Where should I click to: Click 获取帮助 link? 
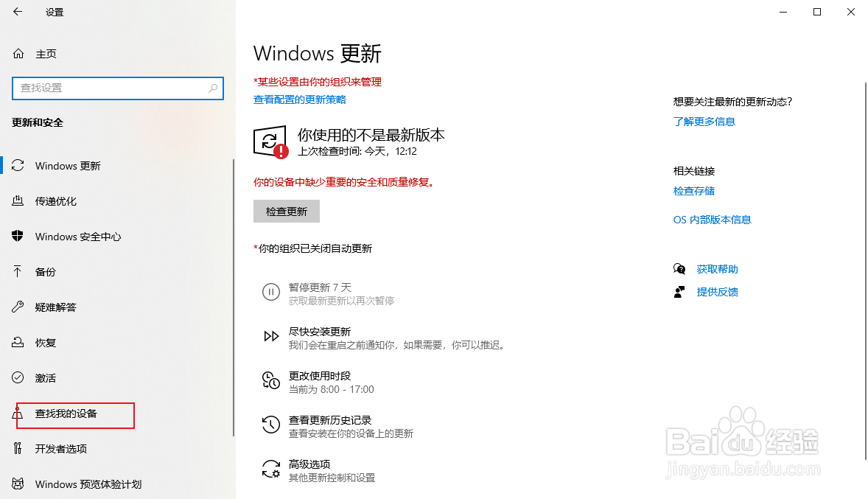coord(717,269)
